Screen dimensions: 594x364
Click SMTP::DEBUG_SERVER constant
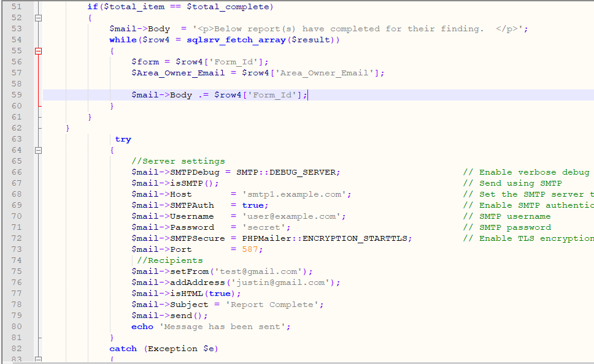tap(286, 172)
